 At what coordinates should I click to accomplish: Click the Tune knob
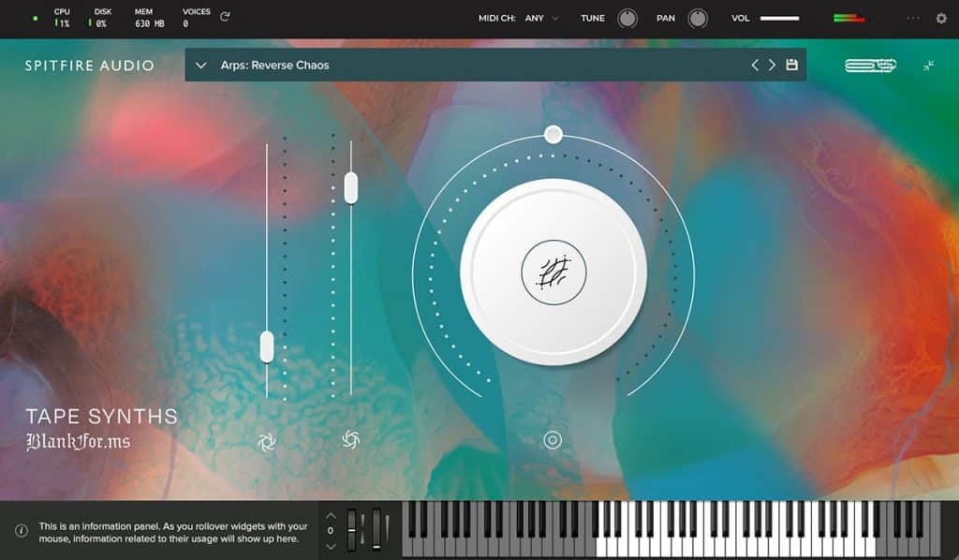point(627,18)
